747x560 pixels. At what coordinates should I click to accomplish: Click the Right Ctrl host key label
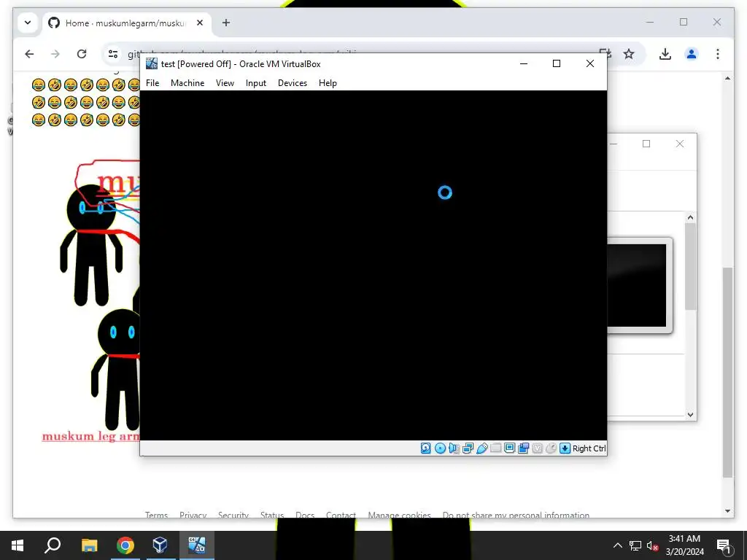pos(589,448)
